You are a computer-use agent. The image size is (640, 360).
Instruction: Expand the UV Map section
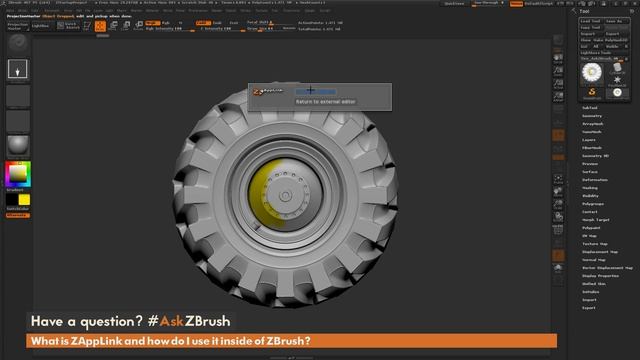pos(589,236)
